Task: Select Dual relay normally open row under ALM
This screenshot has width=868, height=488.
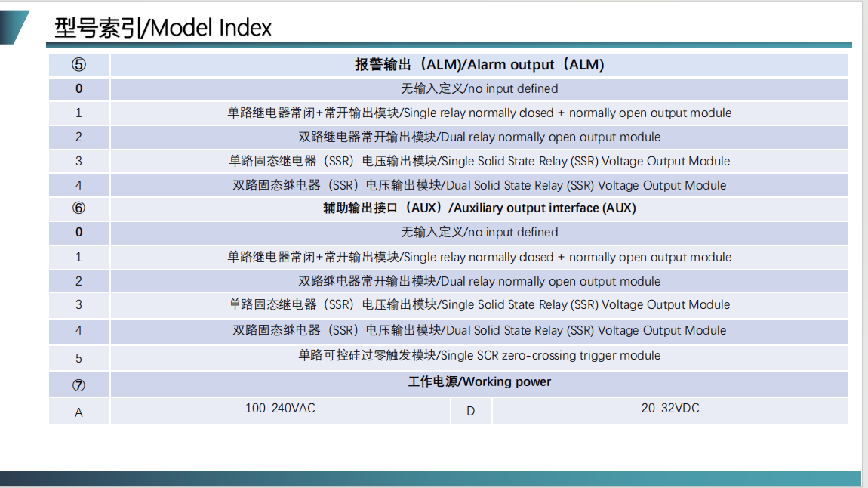Action: coord(479,137)
